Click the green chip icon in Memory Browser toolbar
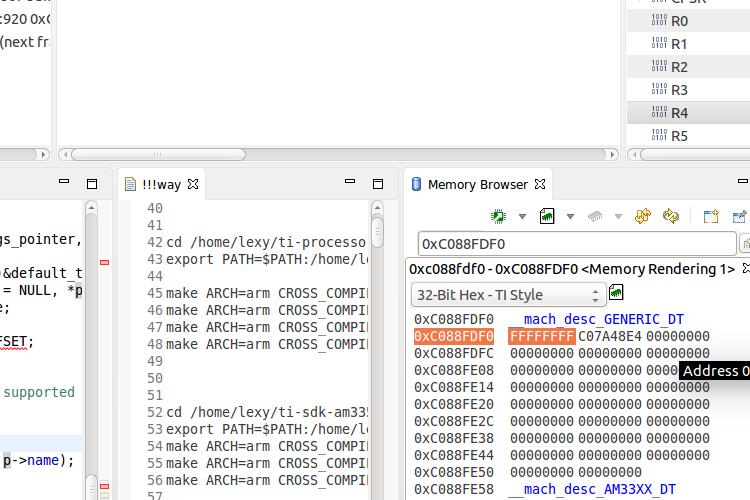Screen dimensions: 750x500 coord(499,216)
